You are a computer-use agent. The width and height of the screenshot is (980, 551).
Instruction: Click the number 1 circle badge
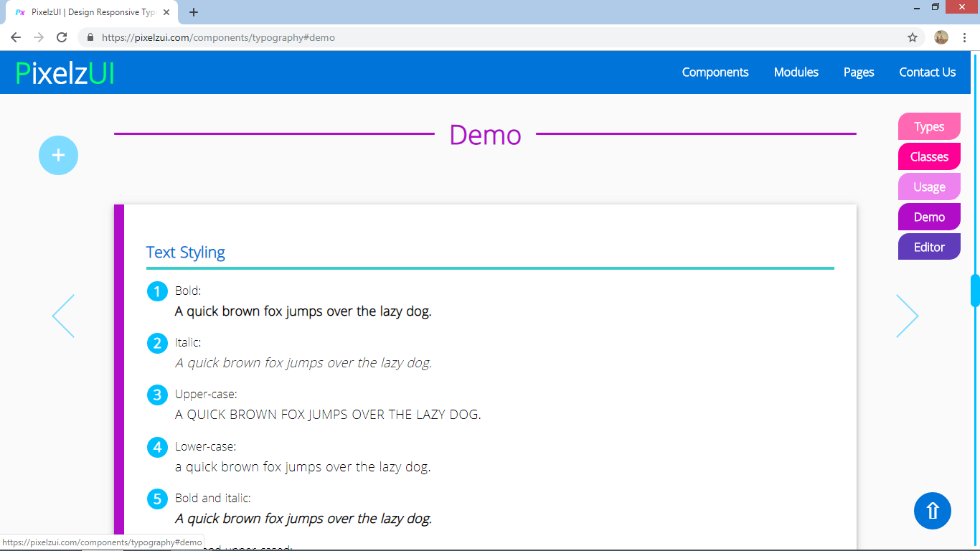click(157, 291)
